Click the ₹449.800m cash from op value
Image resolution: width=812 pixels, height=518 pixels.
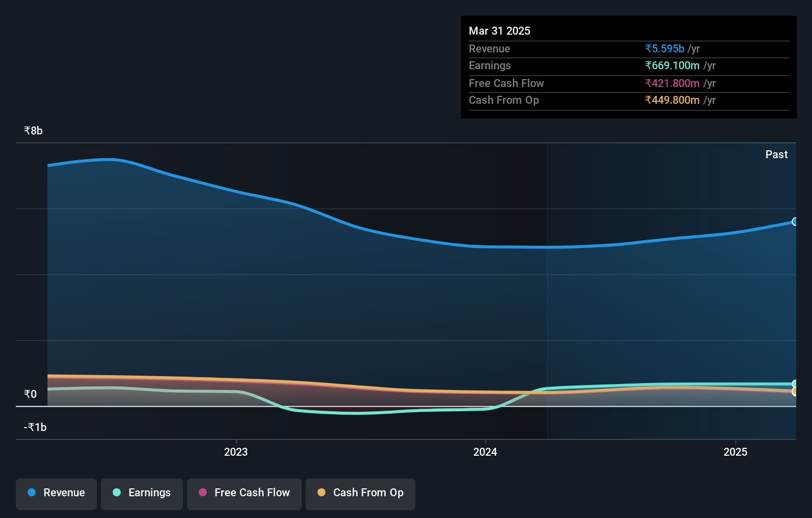(672, 100)
